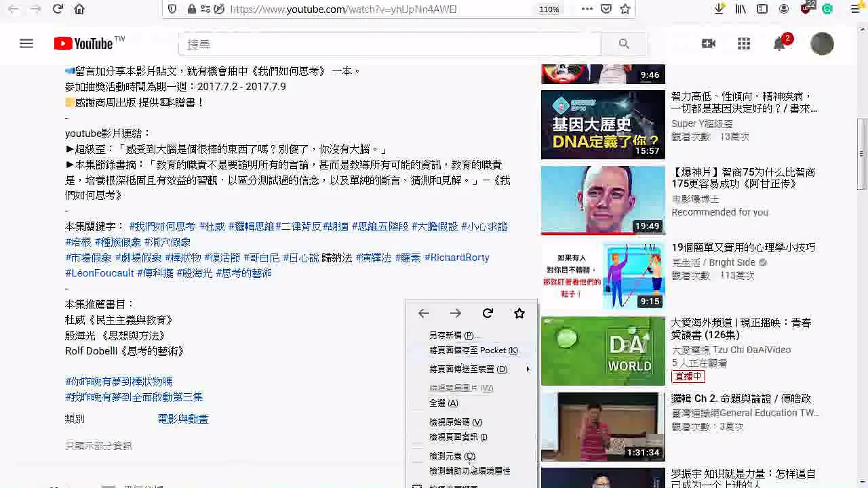868x488 pixels.
Task: Open the Firefox library icon
Action: point(741,9)
